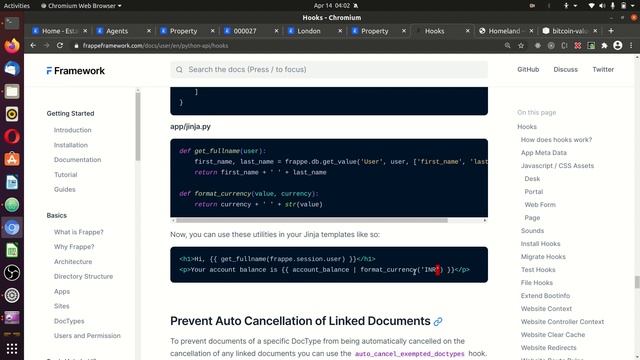The width and height of the screenshot is (640, 360).
Task: Open Rhythmbox from the dock
Action: click(x=12, y=114)
